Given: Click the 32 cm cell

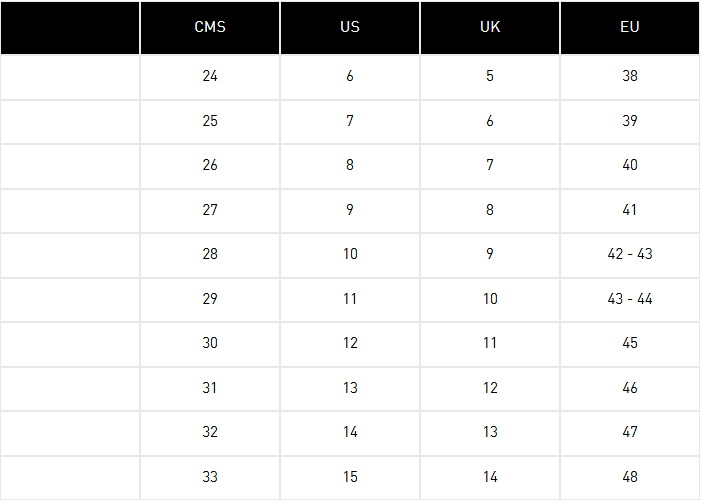Looking at the screenshot, I should coord(210,433).
